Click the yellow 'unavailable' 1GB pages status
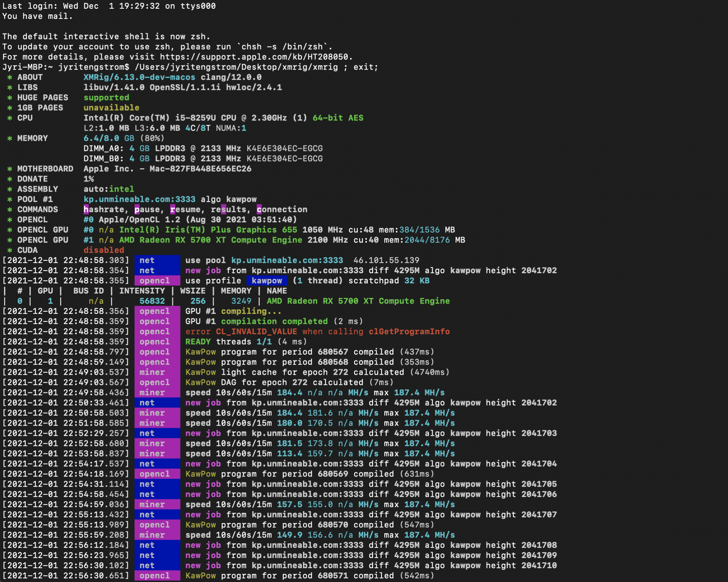This screenshot has width=728, height=582. [111, 108]
